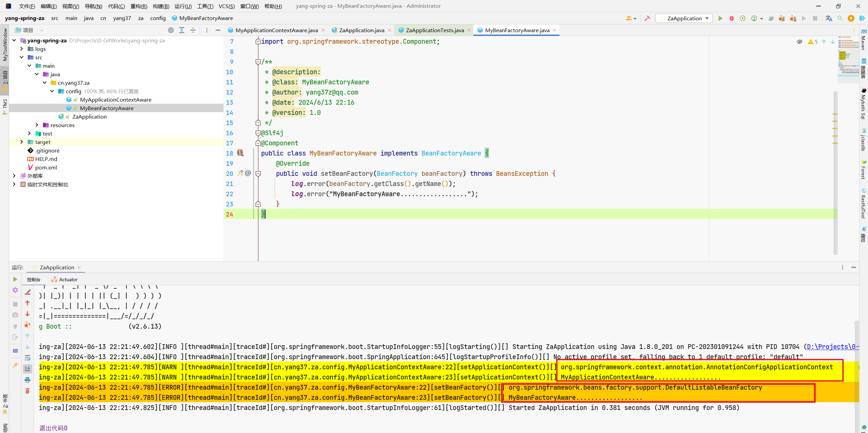Start debugging with the red bug icon
This screenshot has width=868, height=433.
pyautogui.click(x=732, y=18)
